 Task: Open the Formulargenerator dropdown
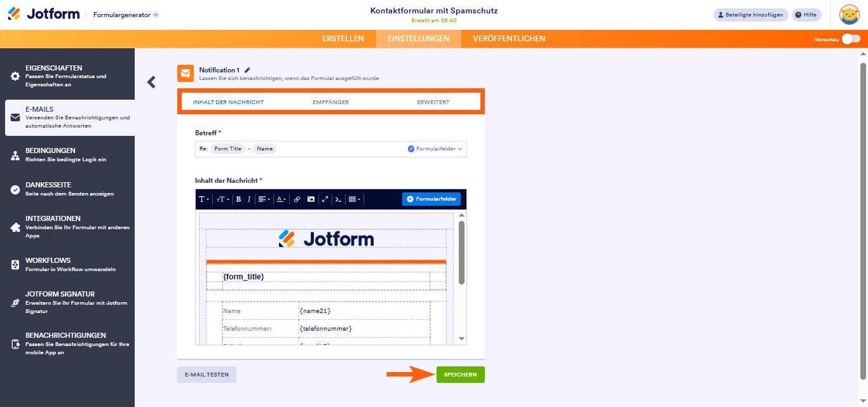[x=126, y=15]
